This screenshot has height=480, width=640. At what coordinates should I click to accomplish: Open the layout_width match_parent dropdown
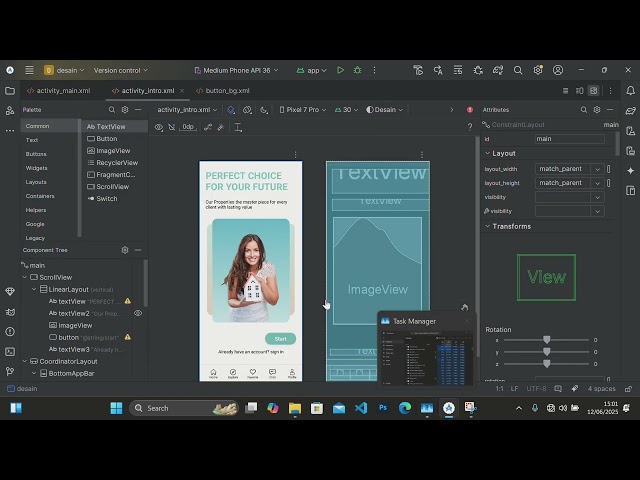point(597,169)
